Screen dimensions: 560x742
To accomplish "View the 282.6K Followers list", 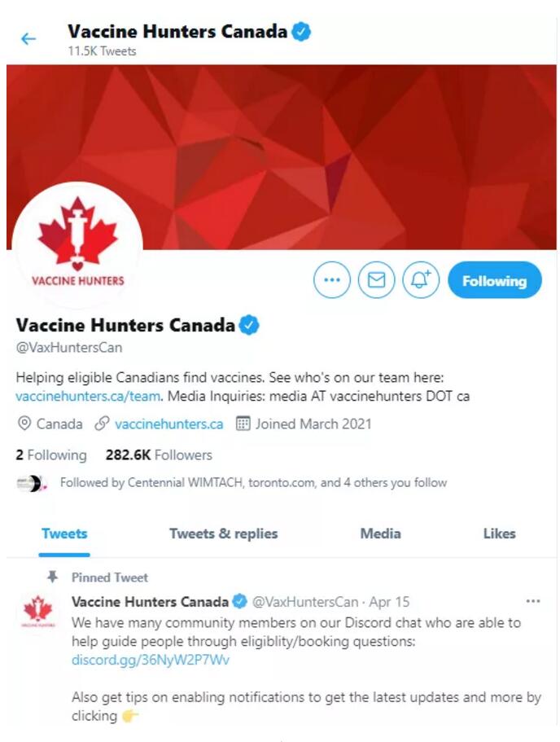I will pyautogui.click(x=159, y=455).
